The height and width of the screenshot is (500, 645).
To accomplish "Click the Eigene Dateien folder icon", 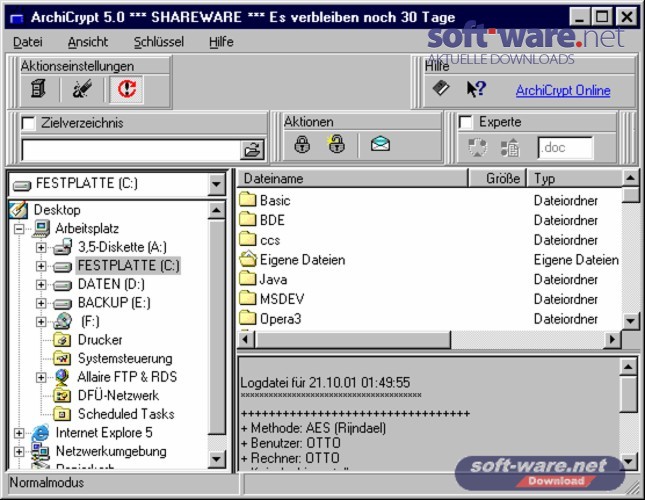I will click(x=248, y=259).
